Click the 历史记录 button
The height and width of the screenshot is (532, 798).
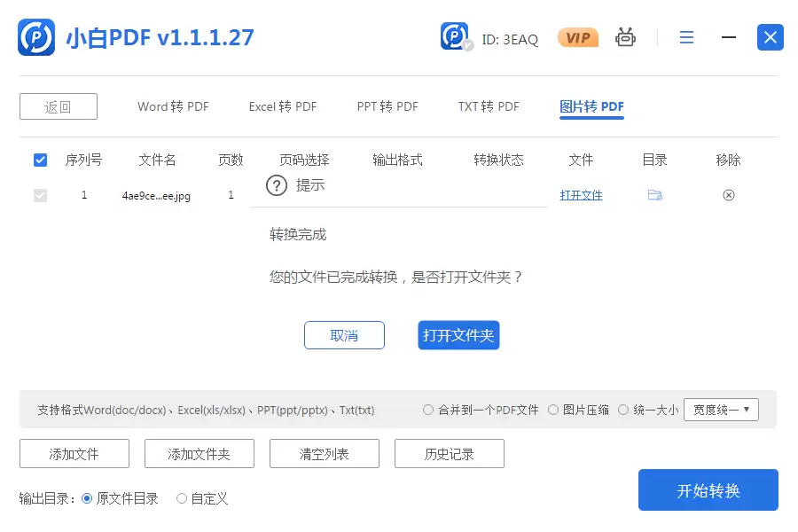tap(449, 454)
